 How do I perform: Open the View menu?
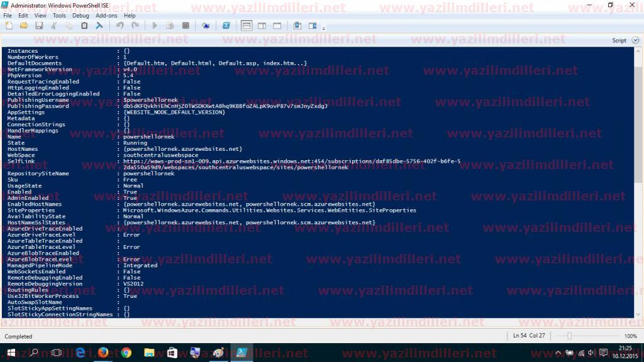pos(40,16)
